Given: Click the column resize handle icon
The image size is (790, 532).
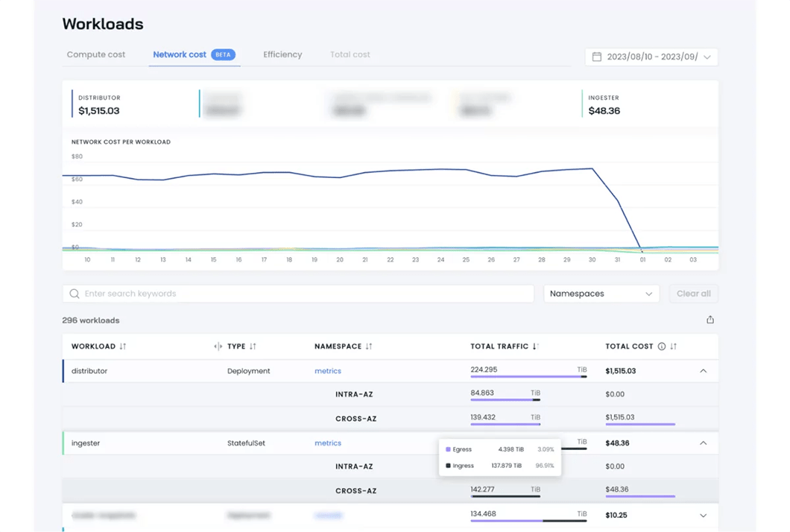Looking at the screenshot, I should (218, 346).
